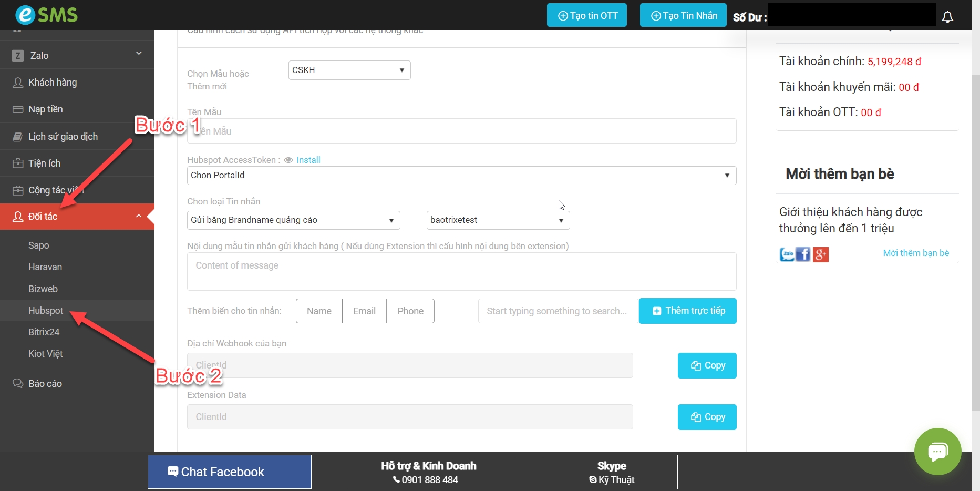Select the message type dropdown Brandname quảng cáo
This screenshot has width=980, height=491.
pos(293,220)
